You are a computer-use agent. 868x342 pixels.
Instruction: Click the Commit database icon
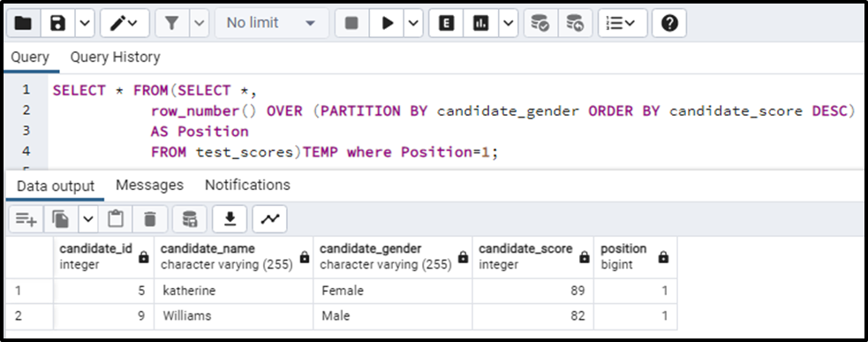point(540,23)
